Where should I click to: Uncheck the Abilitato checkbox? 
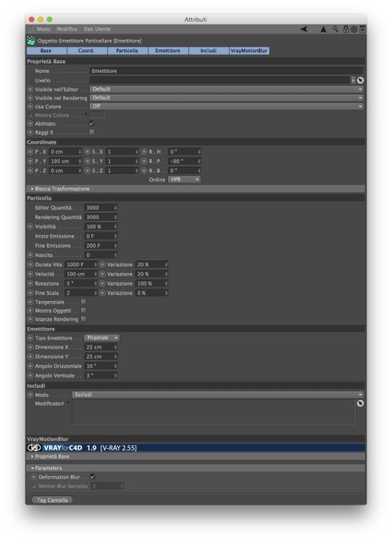(92, 123)
